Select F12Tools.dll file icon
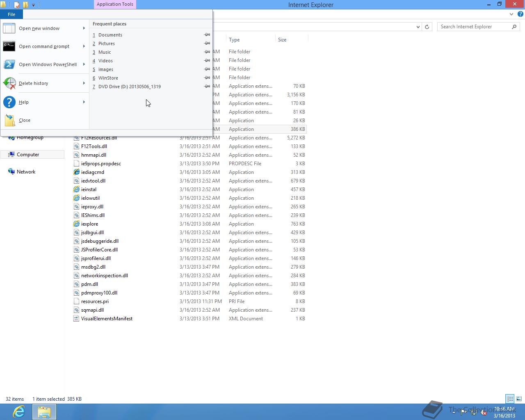The image size is (525, 420). click(x=76, y=146)
